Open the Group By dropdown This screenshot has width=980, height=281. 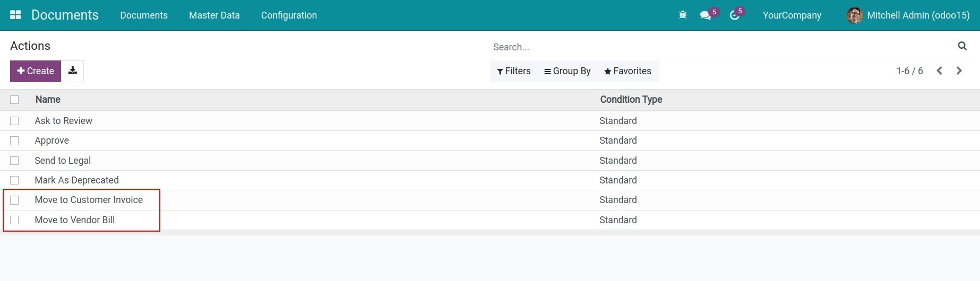tap(567, 71)
